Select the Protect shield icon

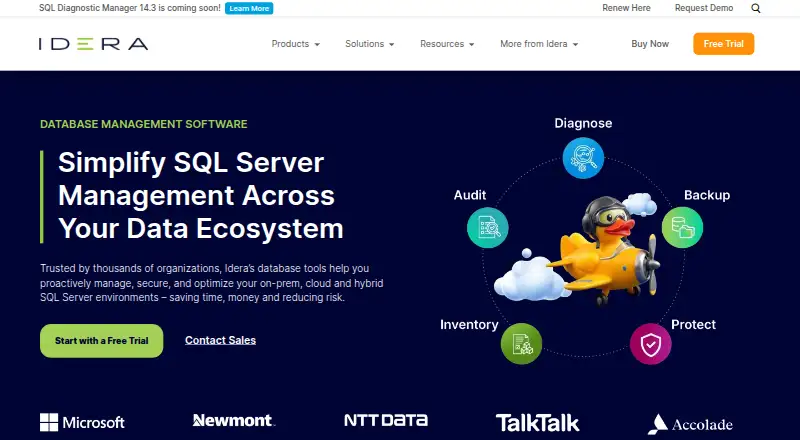(651, 344)
